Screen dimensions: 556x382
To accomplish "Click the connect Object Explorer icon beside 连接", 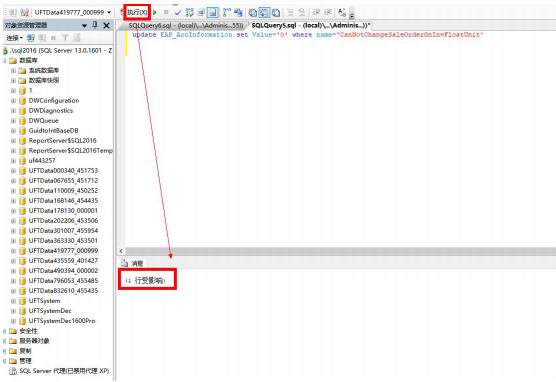I will click(30, 38).
